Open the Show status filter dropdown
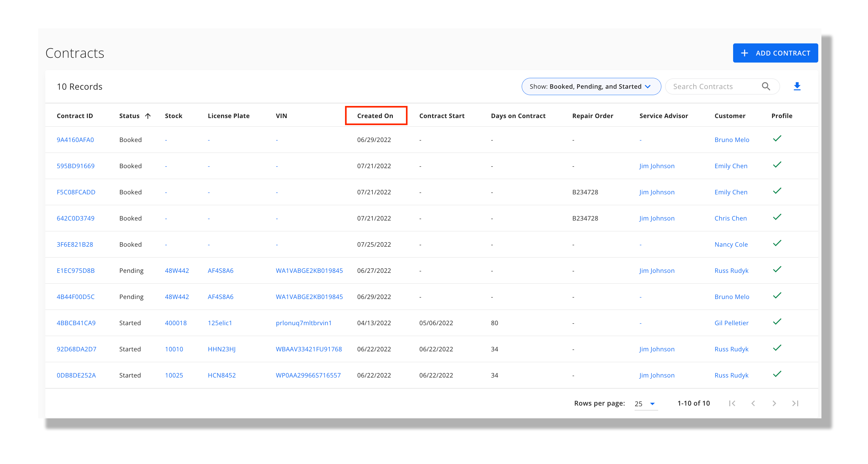This screenshot has width=868, height=464. click(x=591, y=86)
